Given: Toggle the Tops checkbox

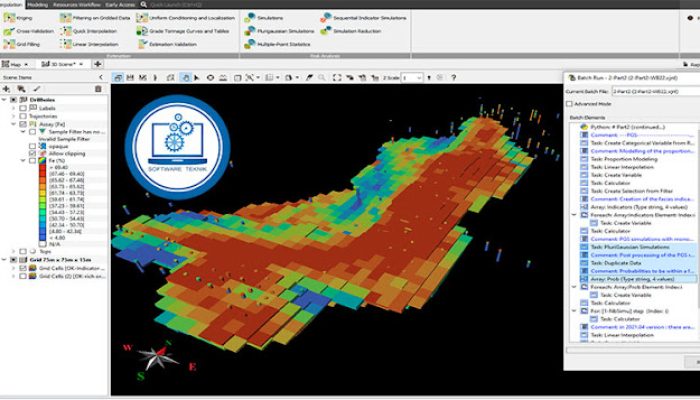Looking at the screenshot, I should 23,251.
